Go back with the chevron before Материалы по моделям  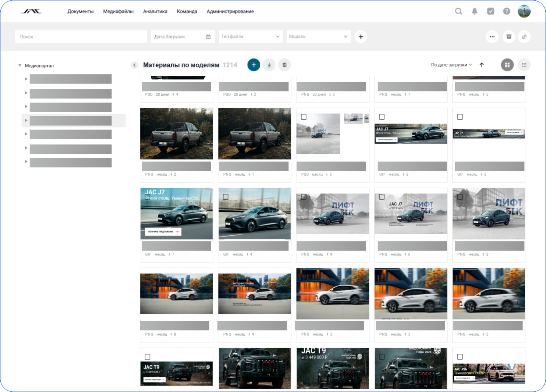click(135, 65)
